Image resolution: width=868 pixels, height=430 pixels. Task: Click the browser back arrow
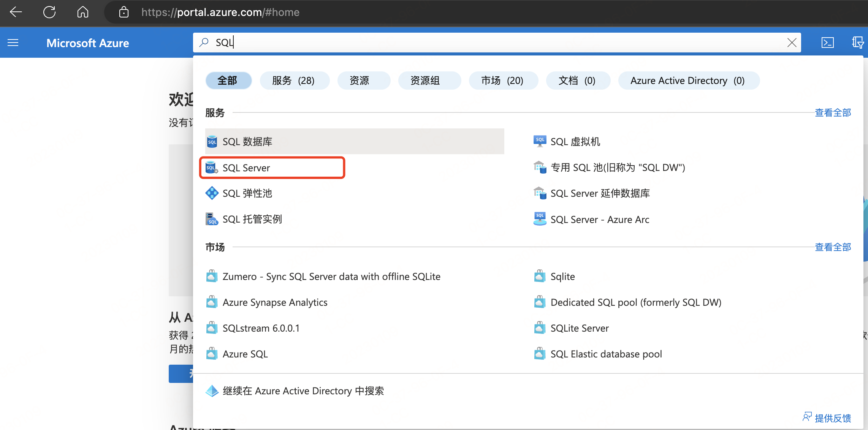pos(16,12)
